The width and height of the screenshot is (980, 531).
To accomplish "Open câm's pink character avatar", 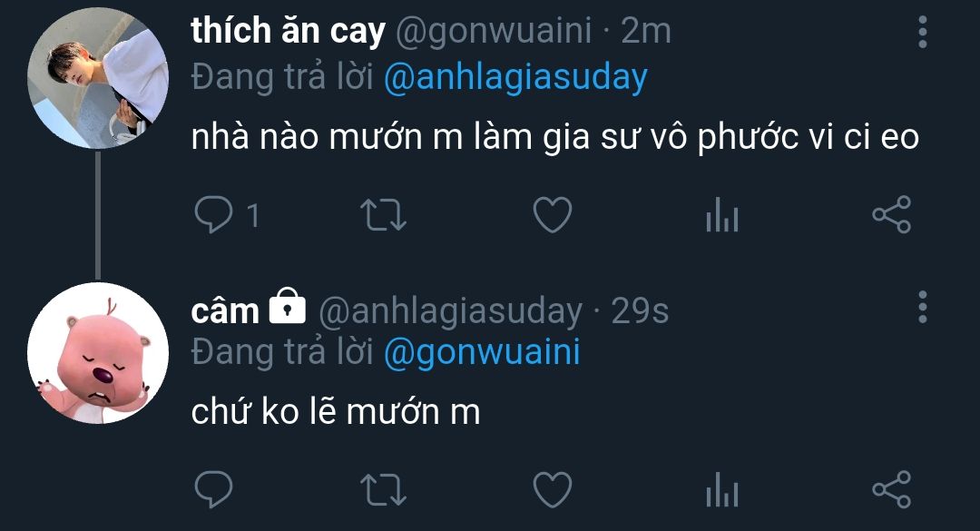I will (x=99, y=353).
